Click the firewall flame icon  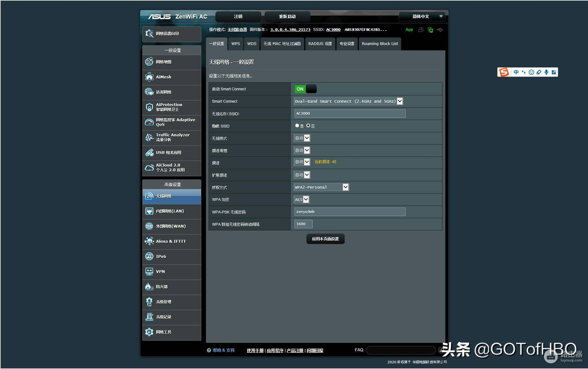click(x=149, y=287)
